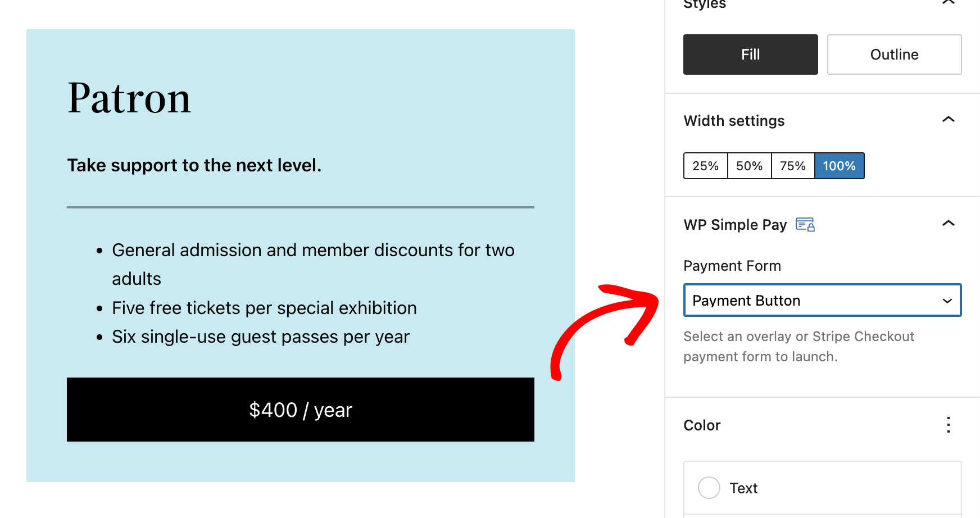
Task: Collapse the Styles panel chevron
Action: [x=948, y=3]
